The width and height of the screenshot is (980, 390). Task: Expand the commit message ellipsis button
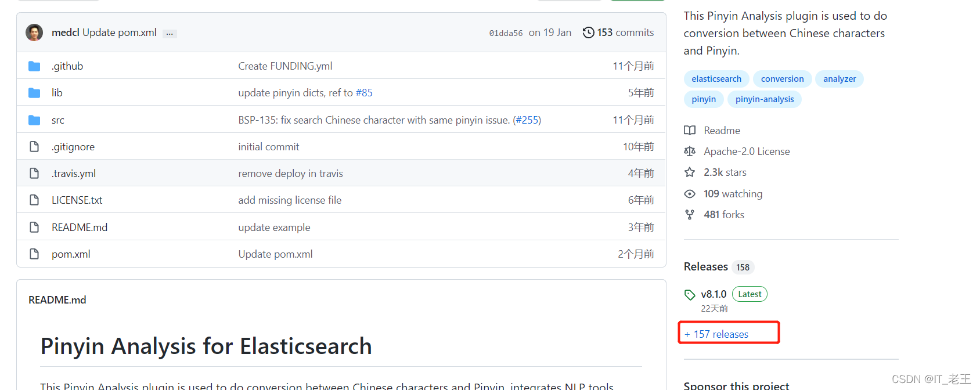coord(170,34)
